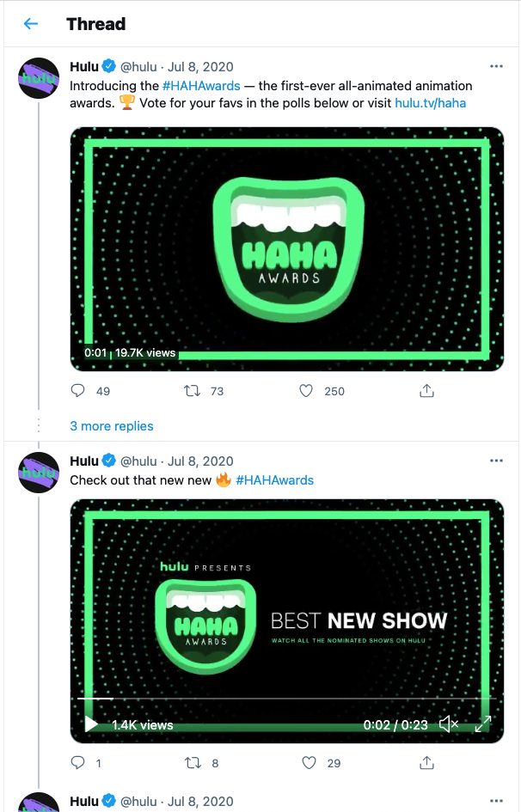Open the hulu.tv/haha link
The height and width of the screenshot is (812, 521).
430,103
